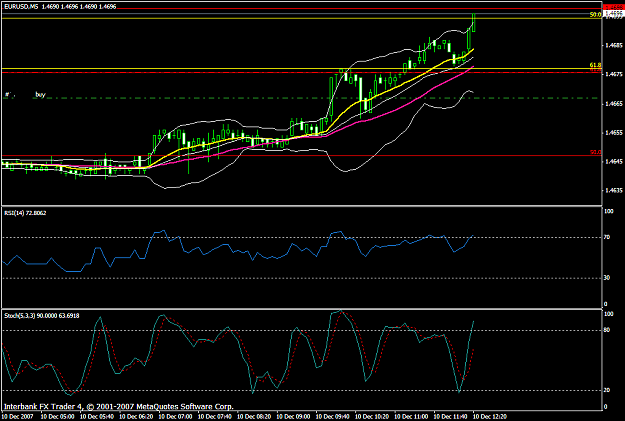Click the 10 Dec 06:20 time label

[x=136, y=417]
